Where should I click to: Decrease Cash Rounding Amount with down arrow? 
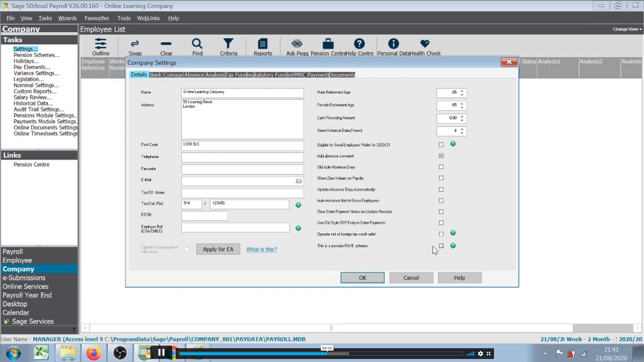[x=462, y=120]
